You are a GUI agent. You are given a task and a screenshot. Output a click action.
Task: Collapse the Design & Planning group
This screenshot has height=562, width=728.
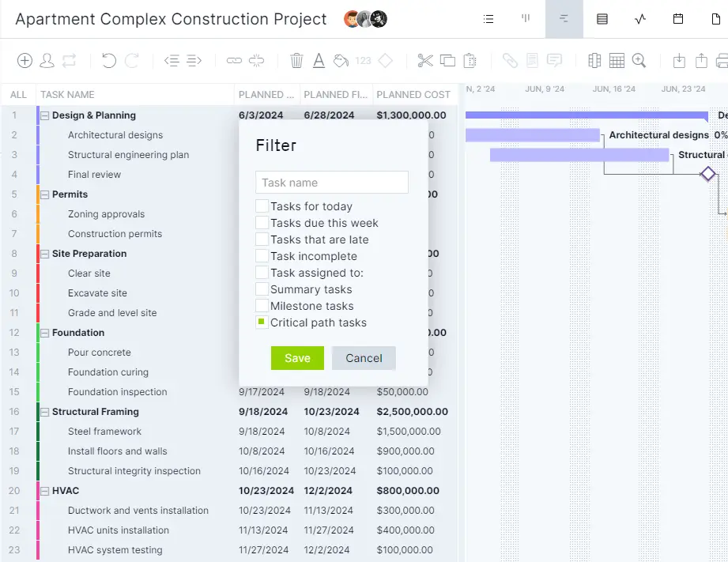pos(44,115)
